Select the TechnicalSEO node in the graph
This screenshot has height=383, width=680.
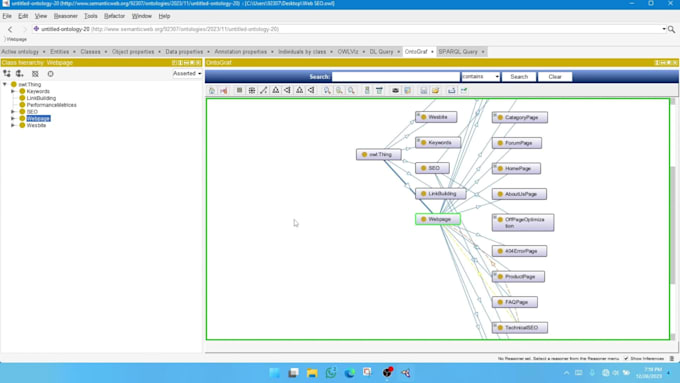click(520, 327)
